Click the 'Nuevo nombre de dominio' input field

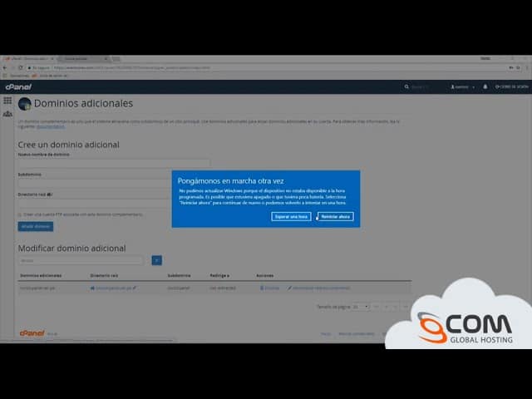(114, 163)
